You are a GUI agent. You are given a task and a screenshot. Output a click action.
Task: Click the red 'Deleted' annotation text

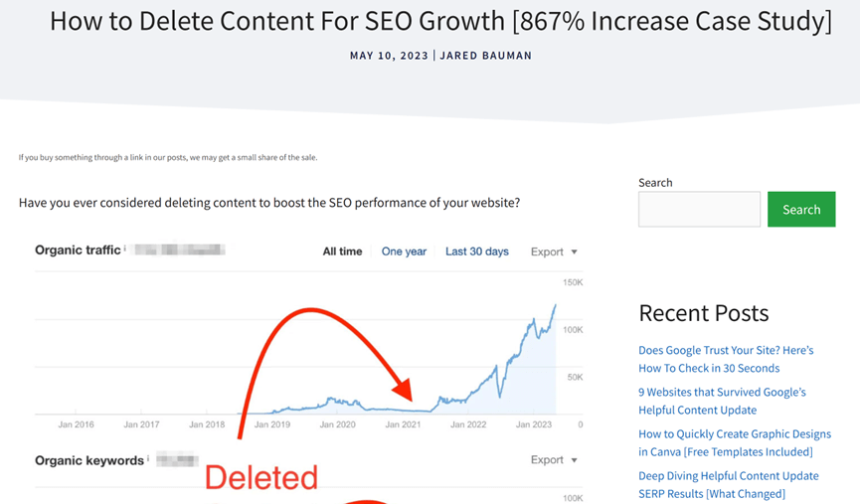pos(261,477)
